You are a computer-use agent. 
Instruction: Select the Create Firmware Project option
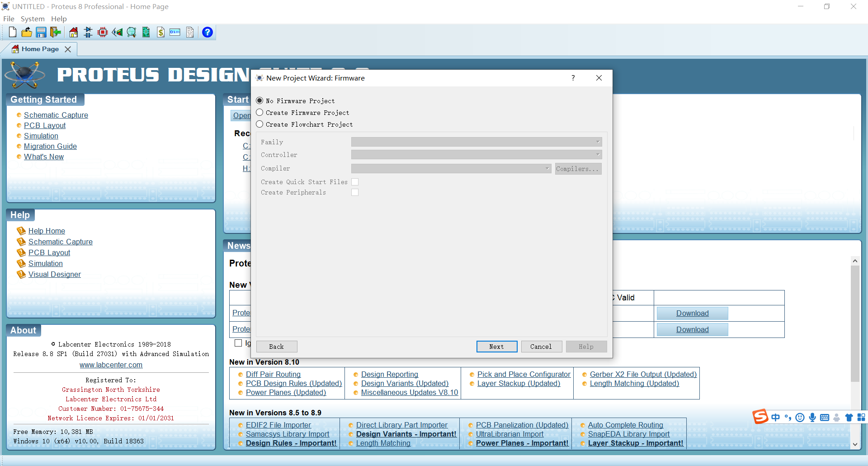point(260,112)
